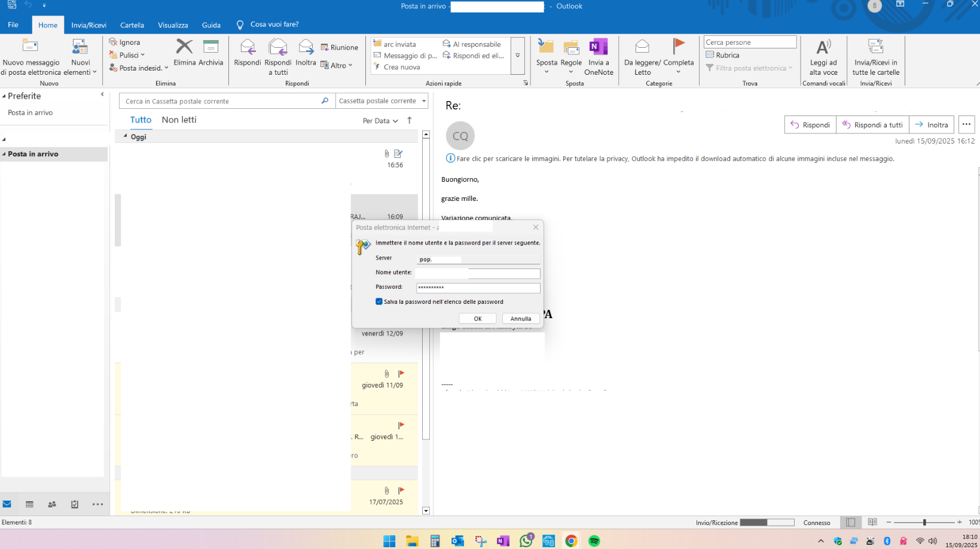This screenshot has height=549, width=980.
Task: Create a new email message
Action: click(x=30, y=57)
